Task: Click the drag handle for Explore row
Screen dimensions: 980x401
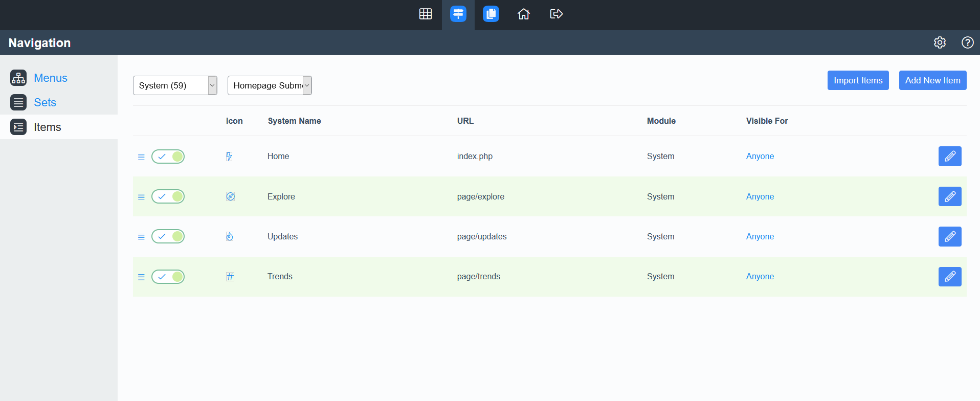Action: pos(141,197)
